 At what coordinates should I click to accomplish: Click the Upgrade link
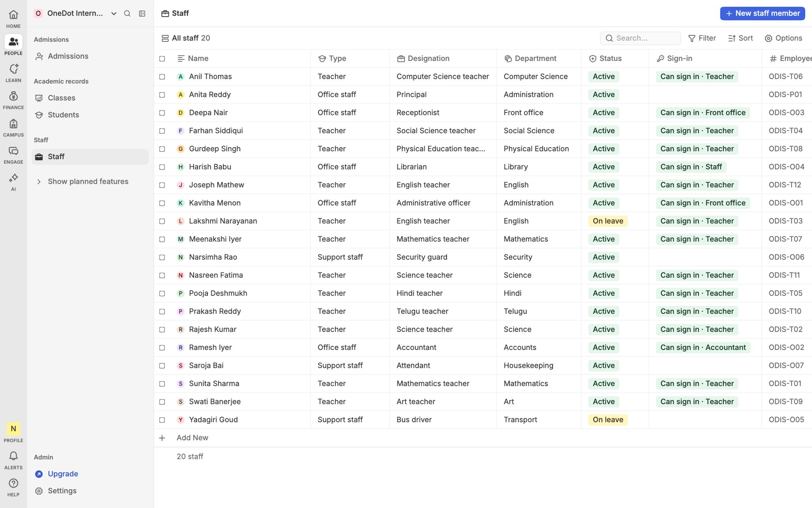pos(63,474)
